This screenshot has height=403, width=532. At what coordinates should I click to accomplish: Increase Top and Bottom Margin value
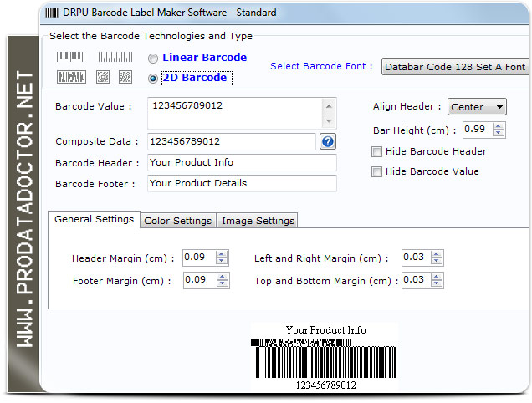click(x=437, y=277)
